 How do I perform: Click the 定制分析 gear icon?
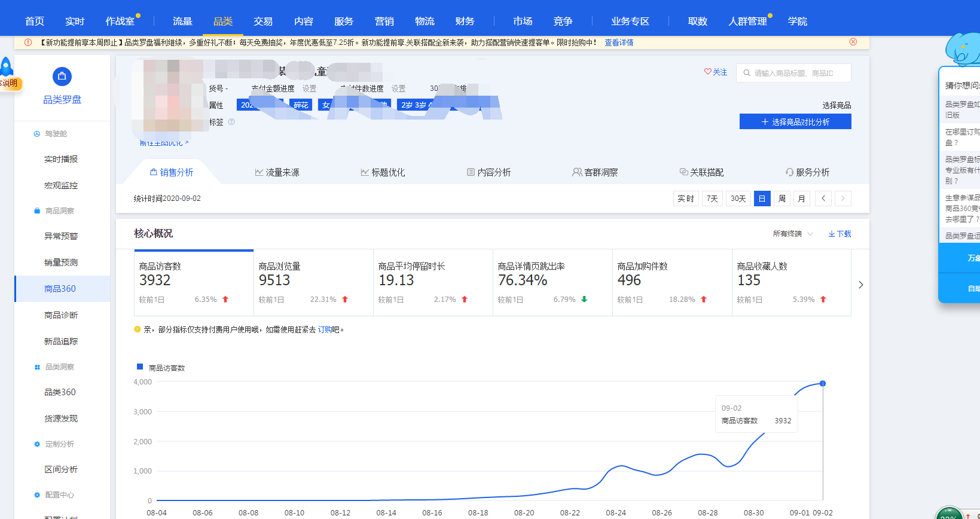pyautogui.click(x=37, y=444)
